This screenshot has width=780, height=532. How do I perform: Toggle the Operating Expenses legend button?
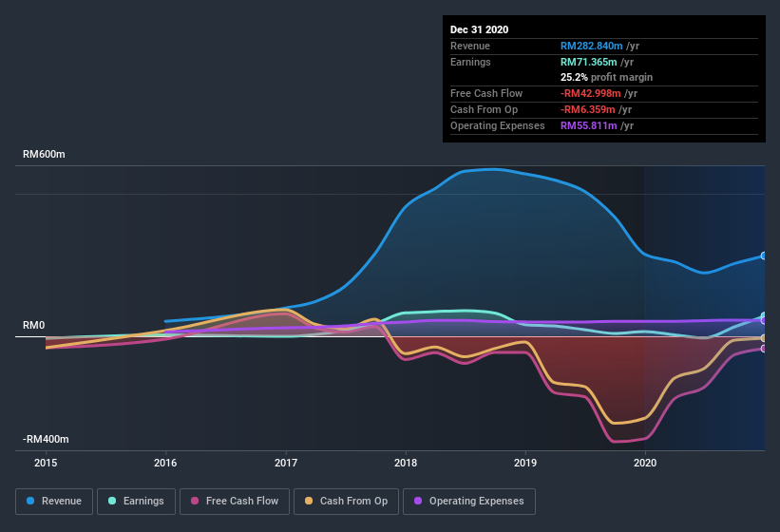[x=469, y=502]
